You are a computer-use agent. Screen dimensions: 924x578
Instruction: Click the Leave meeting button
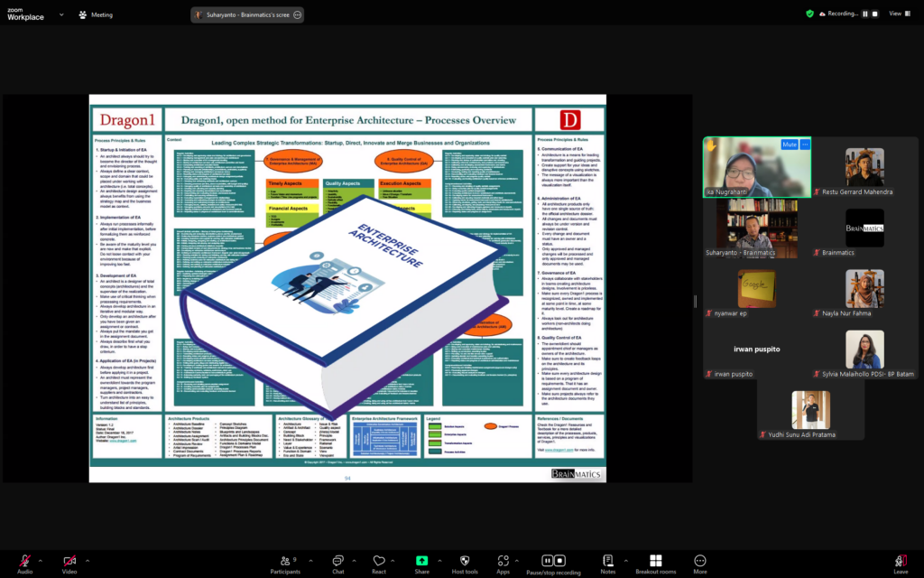900,561
